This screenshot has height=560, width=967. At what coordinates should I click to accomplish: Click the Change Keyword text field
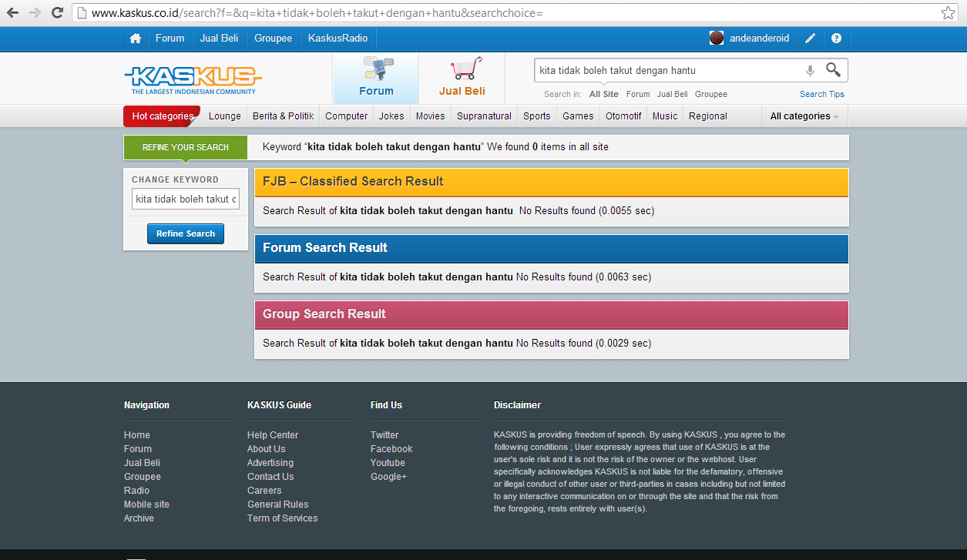pyautogui.click(x=186, y=199)
